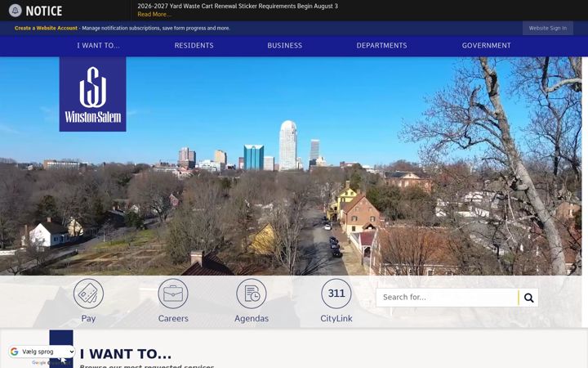Viewport: 588px width, 368px height.
Task: Click the search magnifier icon
Action: pyautogui.click(x=528, y=298)
